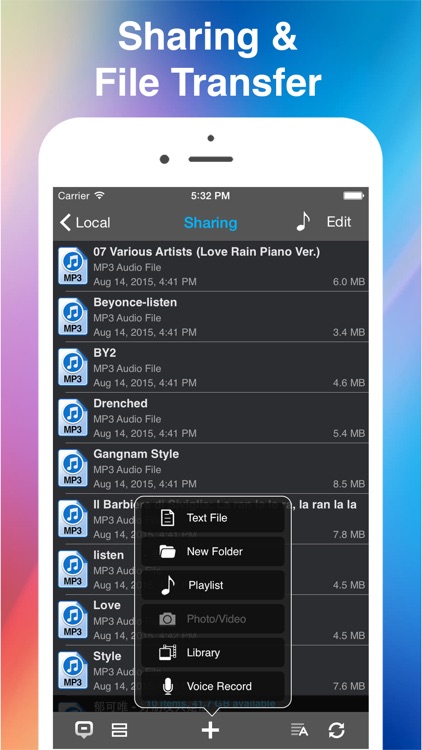Tap the document icon beside Text File
Screen dimensions: 422x750
tap(167, 518)
